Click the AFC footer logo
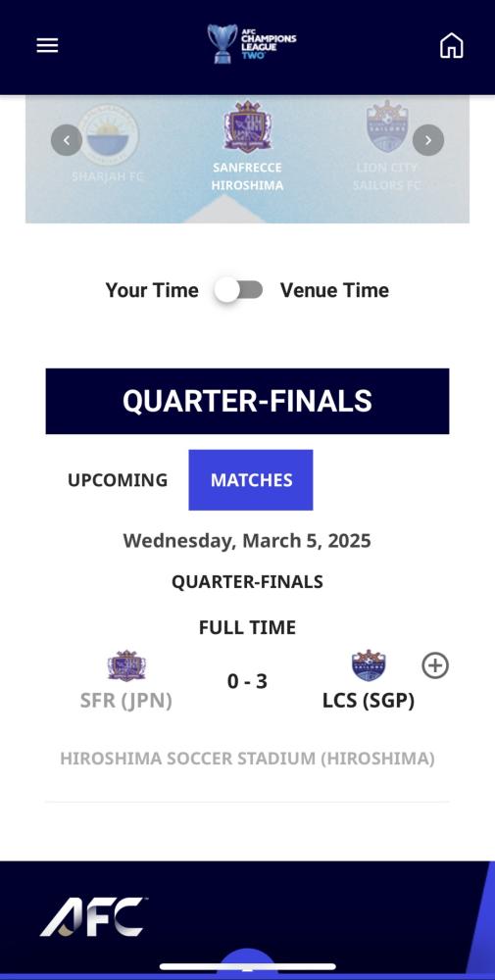The height and width of the screenshot is (980, 495). [x=94, y=917]
